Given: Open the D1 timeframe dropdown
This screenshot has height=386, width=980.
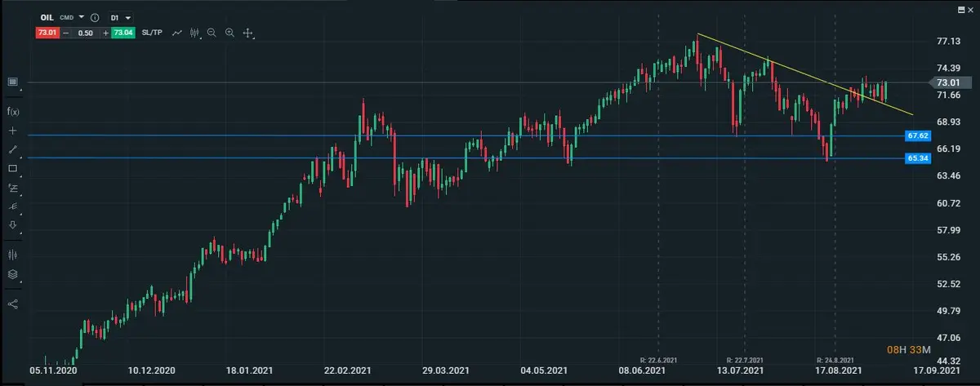Looking at the screenshot, I should click(121, 17).
